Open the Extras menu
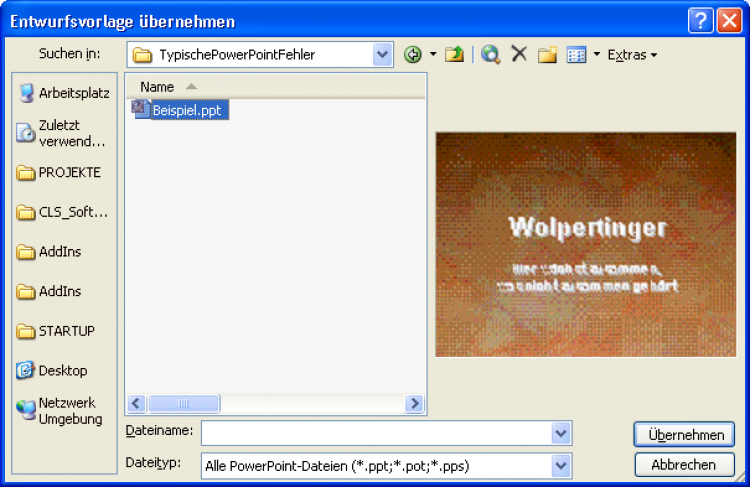Screen dimensions: 750x487 click(632, 55)
